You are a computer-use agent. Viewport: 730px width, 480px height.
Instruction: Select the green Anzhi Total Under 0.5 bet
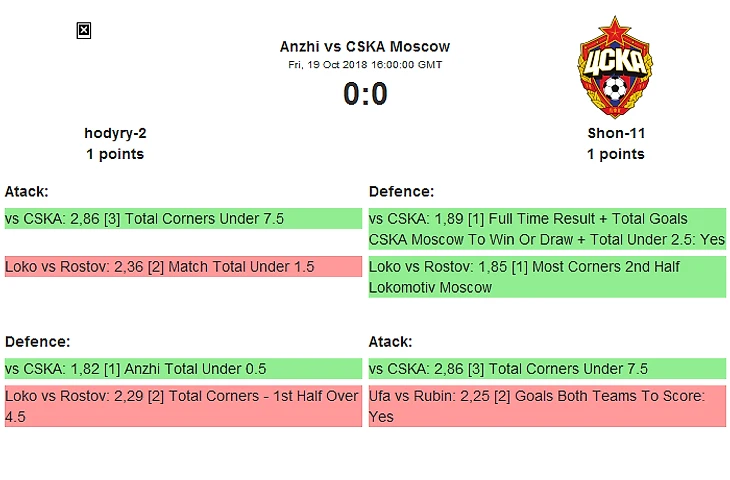183,368
